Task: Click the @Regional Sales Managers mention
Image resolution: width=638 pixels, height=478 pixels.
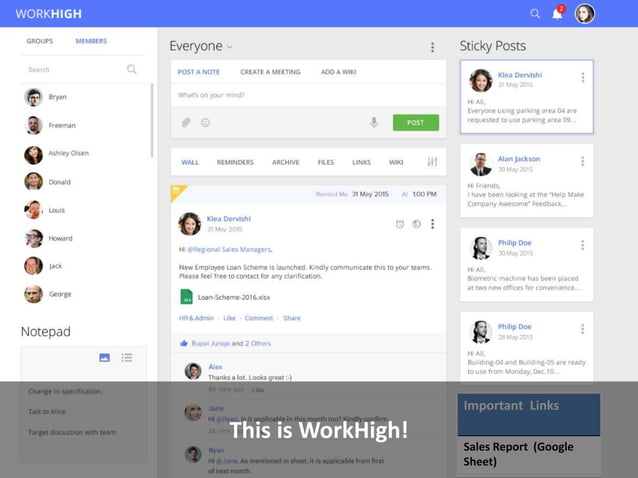Action: tap(230, 249)
